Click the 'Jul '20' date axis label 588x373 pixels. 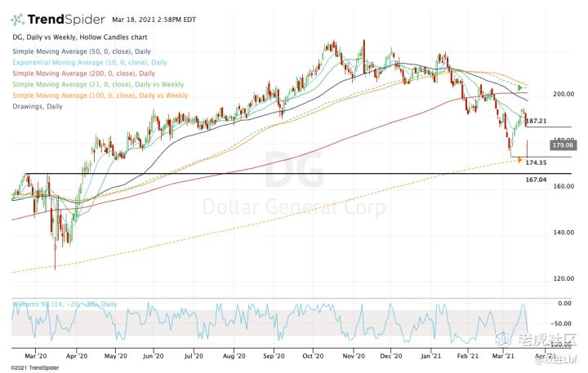coord(194,355)
